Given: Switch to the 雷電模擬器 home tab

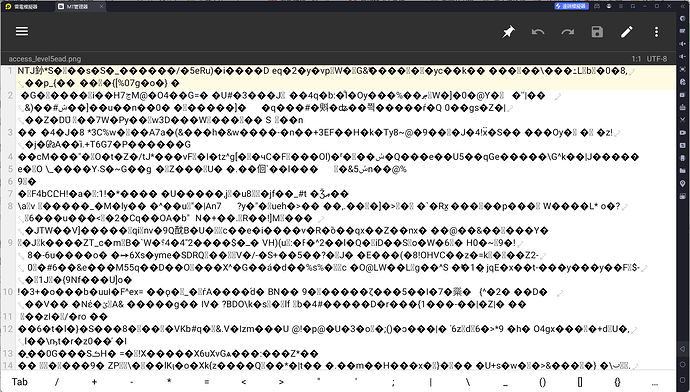Looking at the screenshot, I should (x=22, y=6).
